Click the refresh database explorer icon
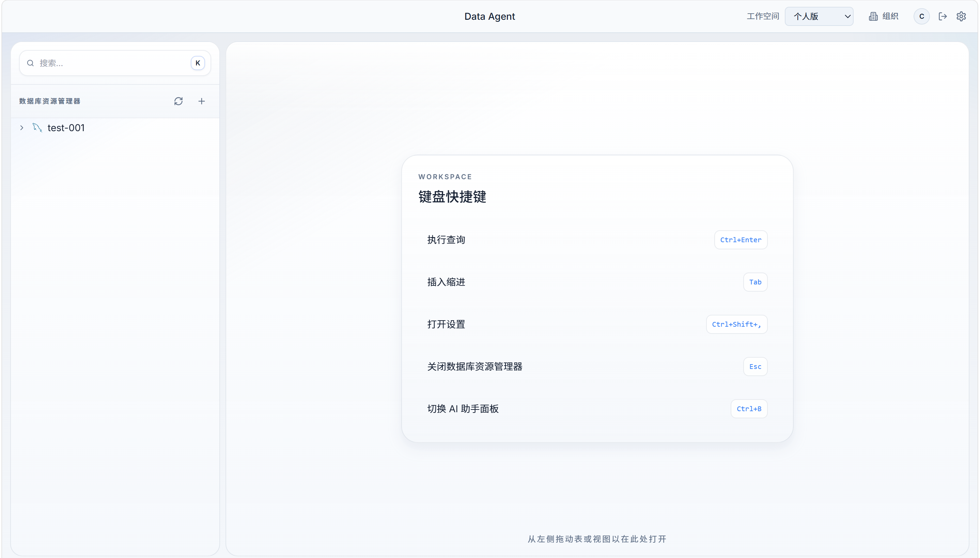 [x=178, y=101]
